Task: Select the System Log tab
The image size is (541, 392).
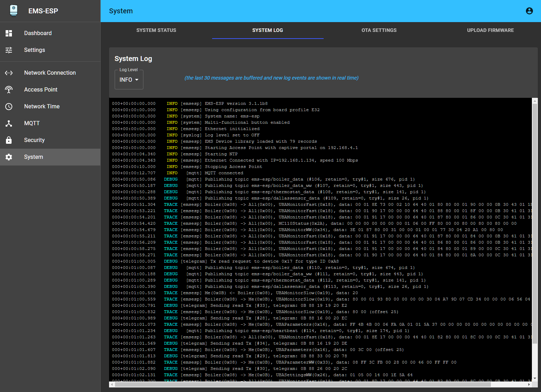Action: (x=268, y=31)
